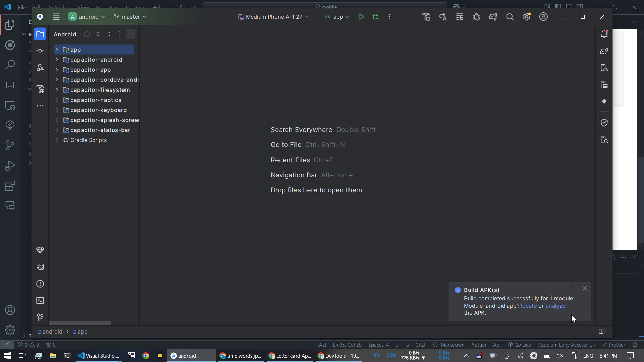The image size is (644, 362).
Task: Open the master branch dropdown
Action: [x=130, y=17]
